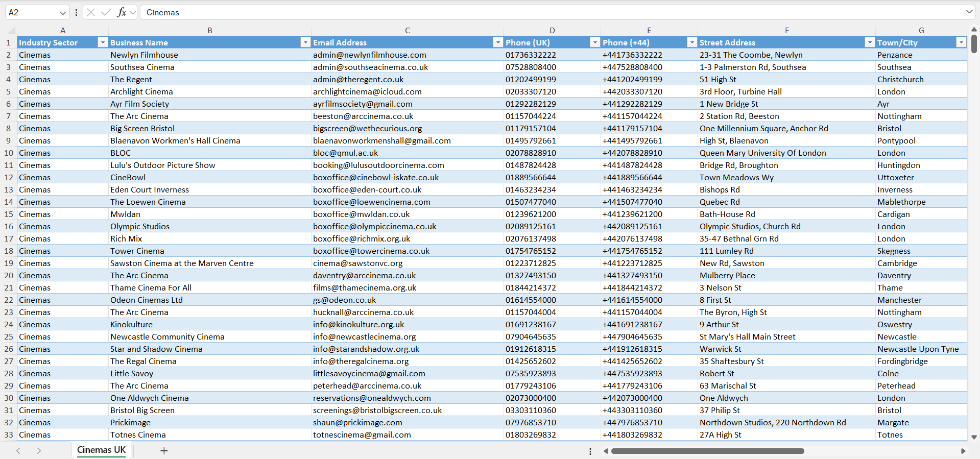
Task: Click previous sheet navigation arrow
Action: 18,451
